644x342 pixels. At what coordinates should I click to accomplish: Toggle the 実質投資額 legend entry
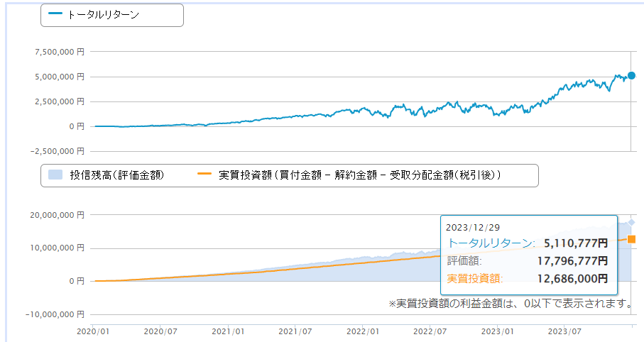click(x=349, y=175)
